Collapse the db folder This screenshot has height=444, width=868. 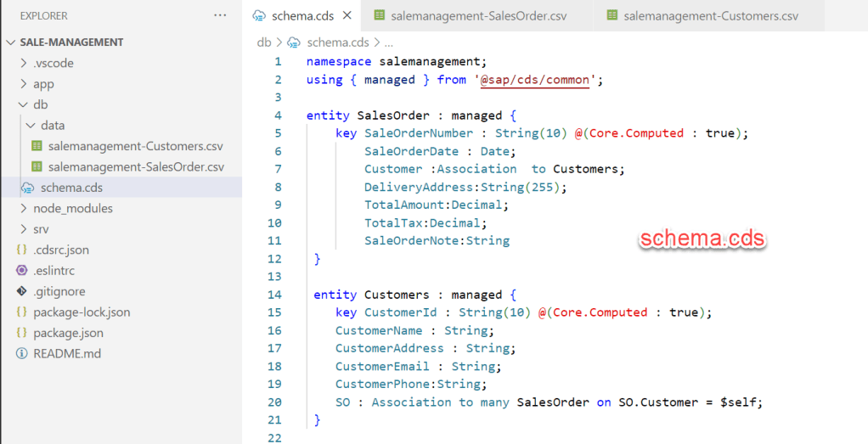tap(24, 104)
